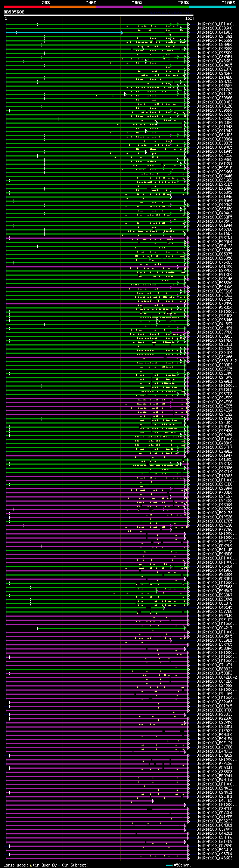Image resolution: width=239 pixels, height=868 pixels.
Task: Open hit UniRef100_Q41983
Action: point(214,32)
